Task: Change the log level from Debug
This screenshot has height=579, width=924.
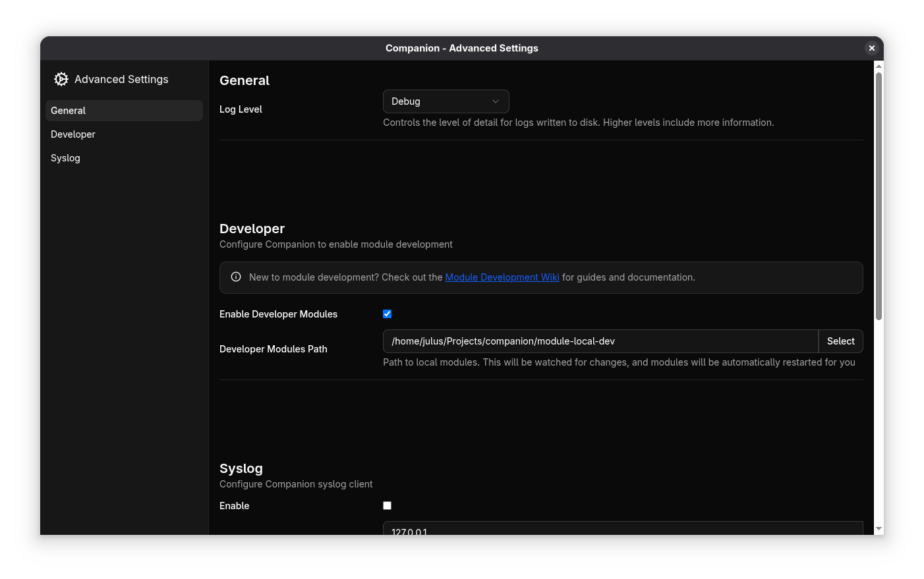Action: (x=446, y=101)
